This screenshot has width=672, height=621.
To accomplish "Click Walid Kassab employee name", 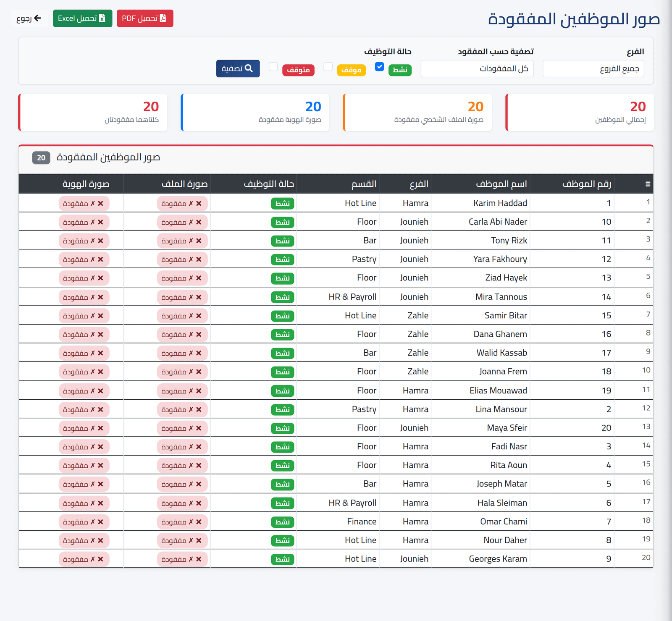I will [x=501, y=353].
